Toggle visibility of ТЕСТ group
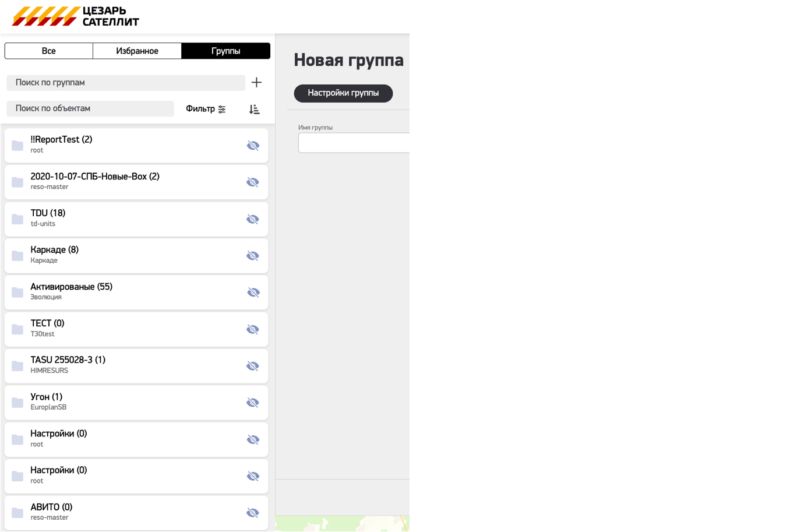The image size is (797, 532). pos(253,329)
